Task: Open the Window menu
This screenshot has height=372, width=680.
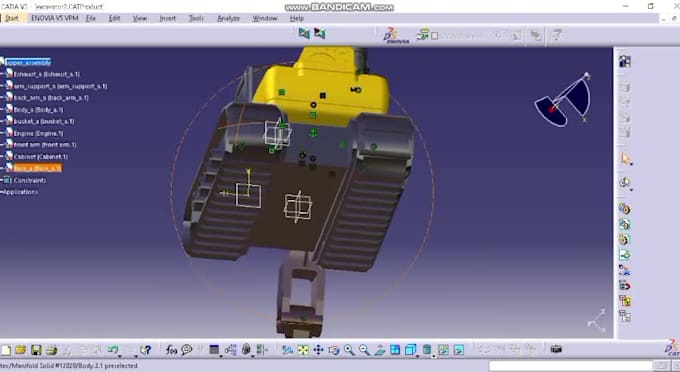Action: pos(265,18)
